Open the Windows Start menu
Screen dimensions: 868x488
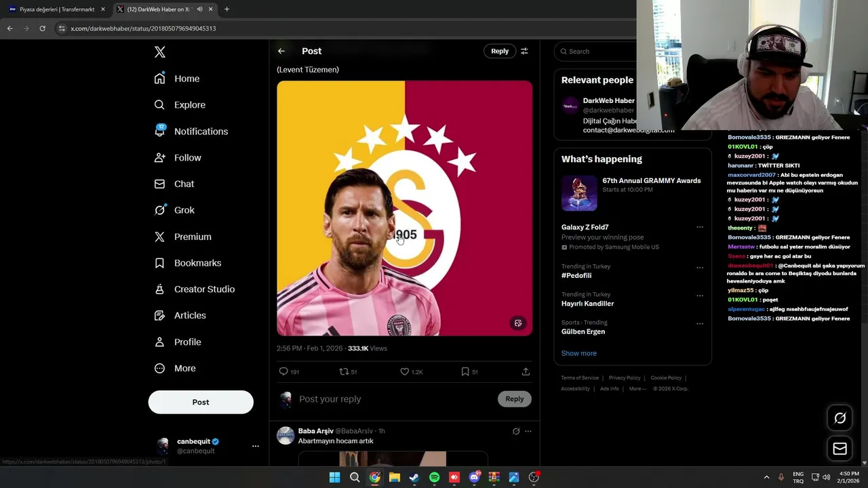[334, 477]
